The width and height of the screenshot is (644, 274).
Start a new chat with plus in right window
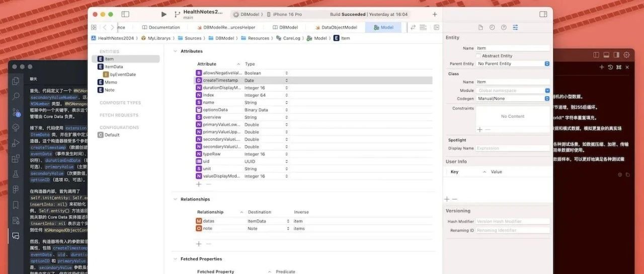602,67
